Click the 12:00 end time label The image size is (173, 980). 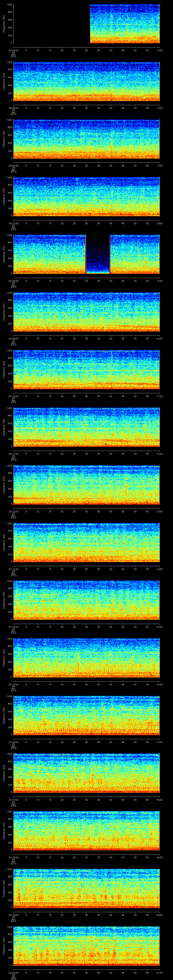159,454
